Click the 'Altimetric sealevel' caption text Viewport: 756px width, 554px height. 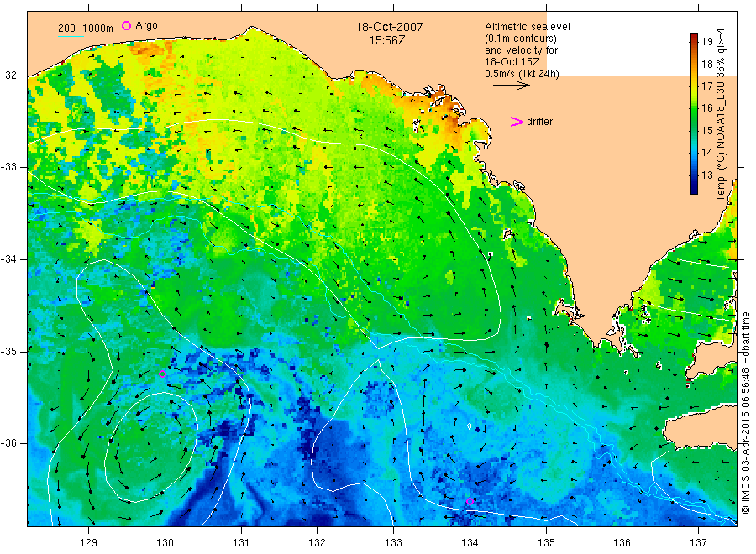click(527, 27)
